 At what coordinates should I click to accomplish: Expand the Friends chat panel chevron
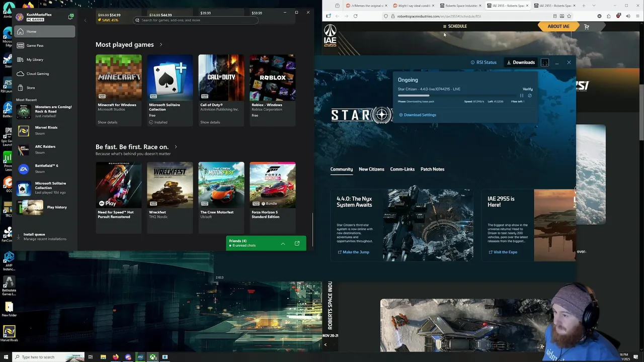pos(283,244)
